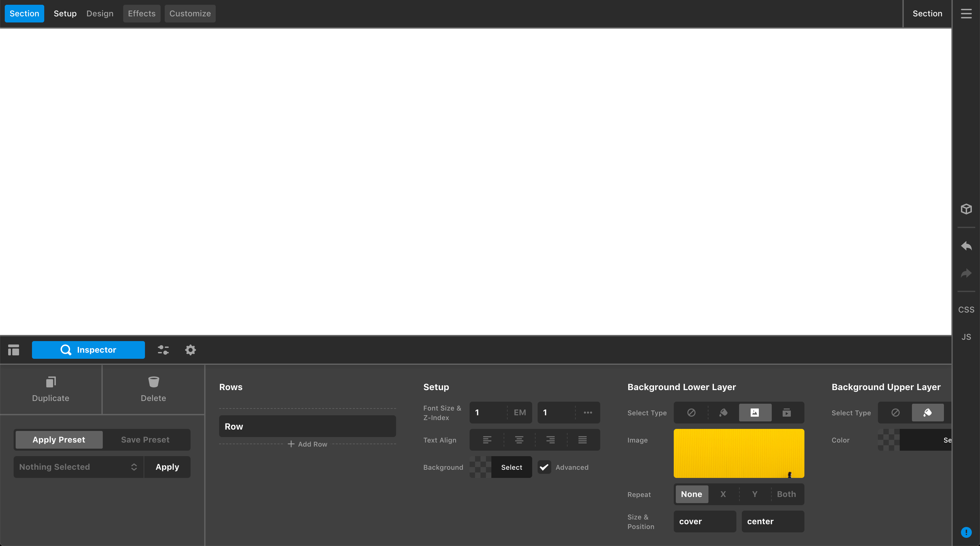Open the layout panel icon

[14, 350]
